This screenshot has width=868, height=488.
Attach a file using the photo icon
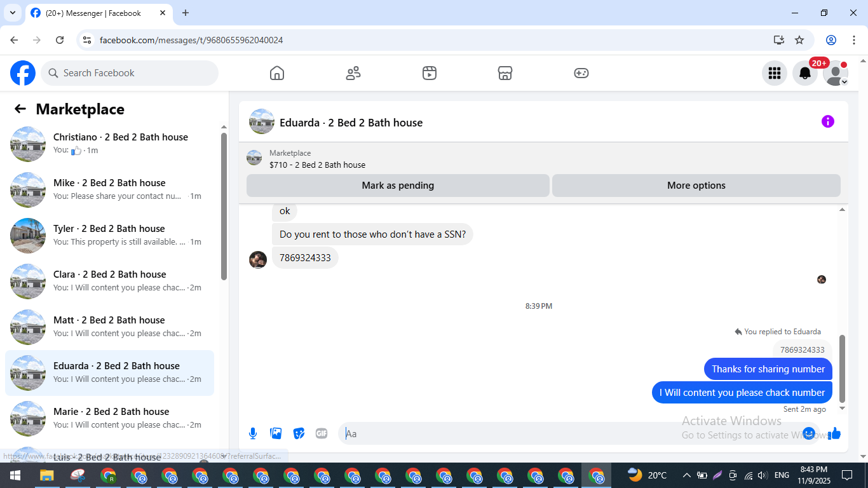[276, 433]
